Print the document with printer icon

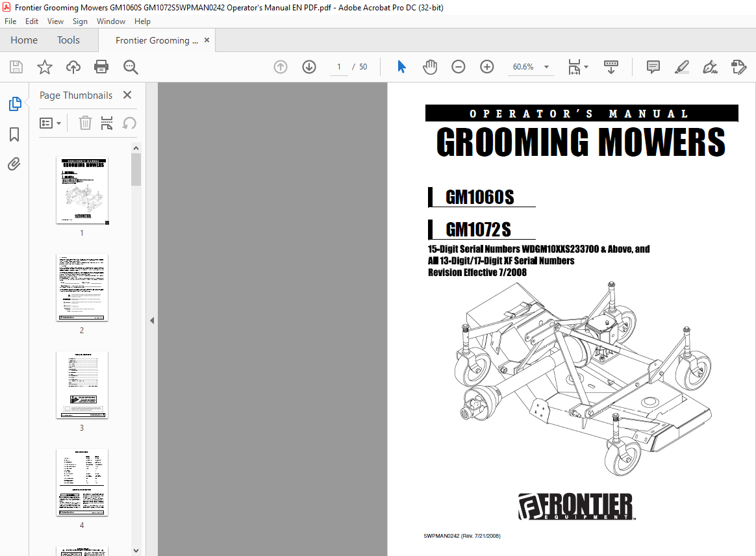pos(101,66)
